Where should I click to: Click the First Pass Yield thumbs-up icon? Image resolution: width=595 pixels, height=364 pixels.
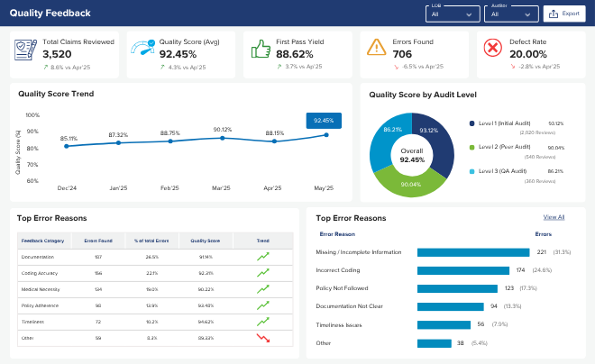tap(261, 49)
